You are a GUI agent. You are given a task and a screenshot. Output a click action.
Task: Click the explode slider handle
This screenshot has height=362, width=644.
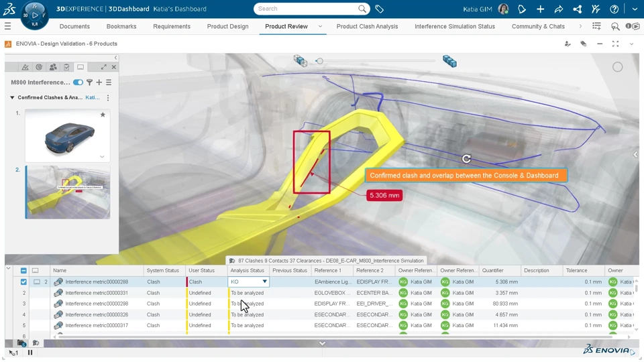(x=319, y=61)
